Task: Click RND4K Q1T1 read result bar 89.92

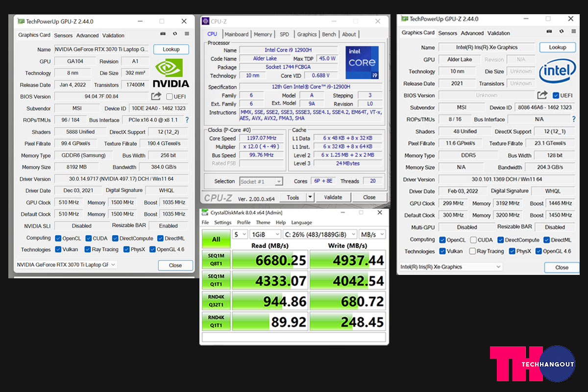Action: 270,322
